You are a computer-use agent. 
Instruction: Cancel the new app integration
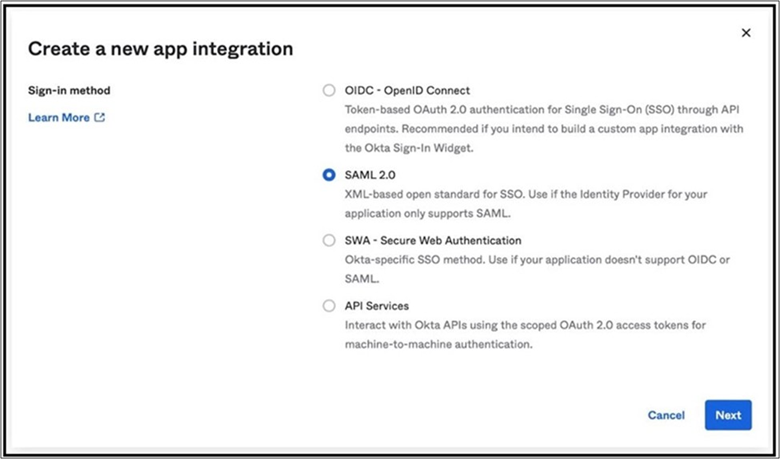[666, 415]
